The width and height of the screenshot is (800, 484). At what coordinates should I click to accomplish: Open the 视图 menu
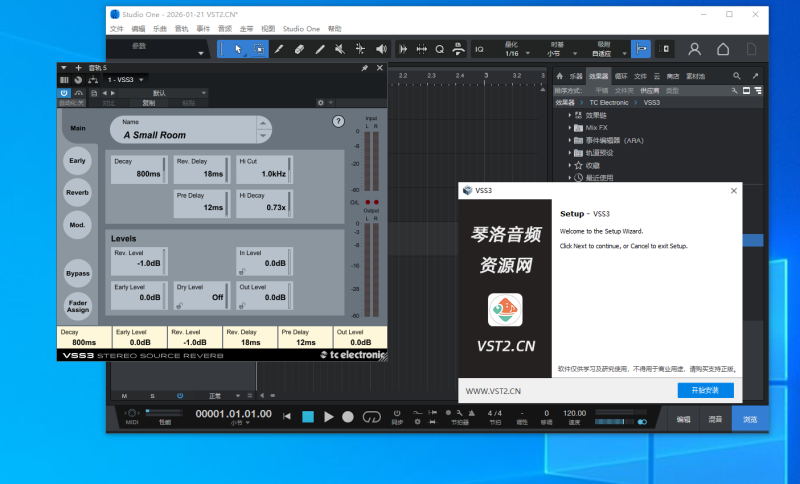[267, 29]
